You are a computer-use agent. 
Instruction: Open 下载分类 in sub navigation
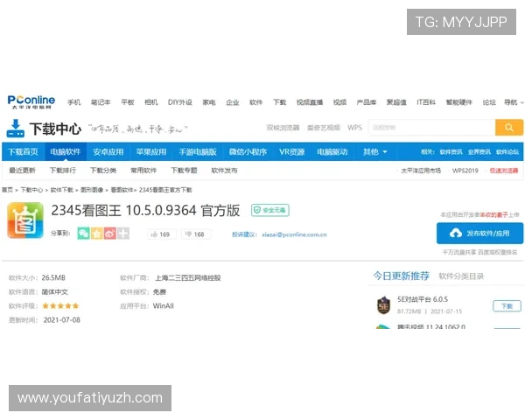click(103, 171)
